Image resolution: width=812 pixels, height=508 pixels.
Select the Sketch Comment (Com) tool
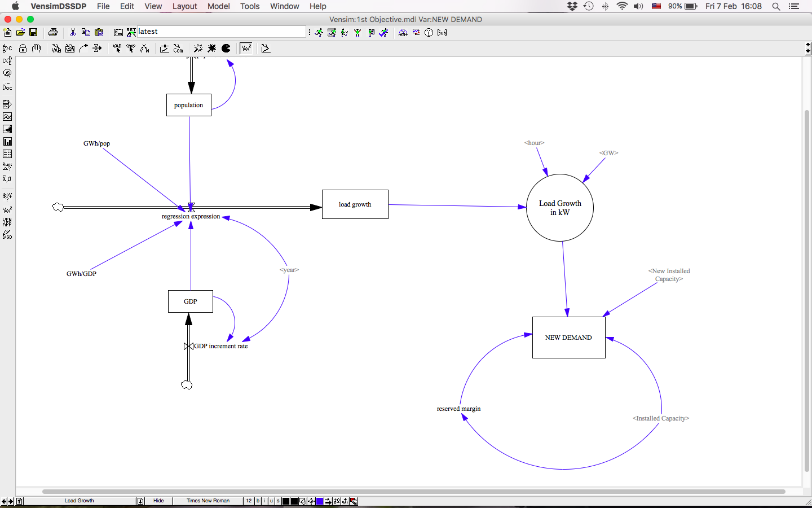pyautogui.click(x=178, y=49)
